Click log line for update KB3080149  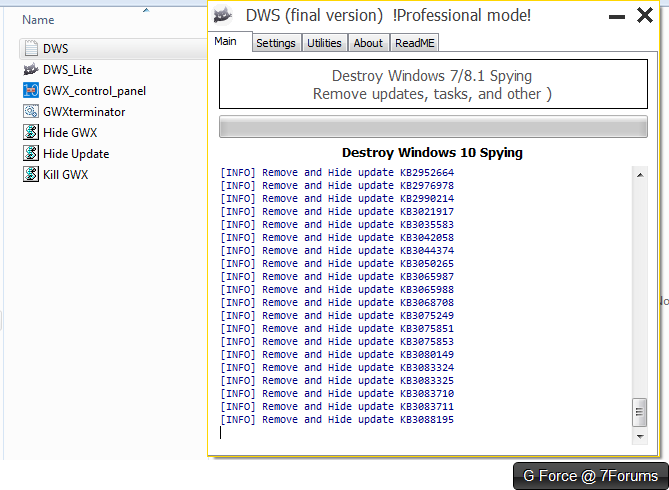[337, 355]
